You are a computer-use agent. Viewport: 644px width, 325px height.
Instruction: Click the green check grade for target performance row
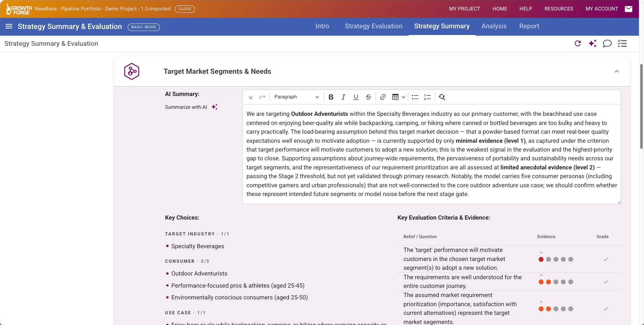click(606, 259)
